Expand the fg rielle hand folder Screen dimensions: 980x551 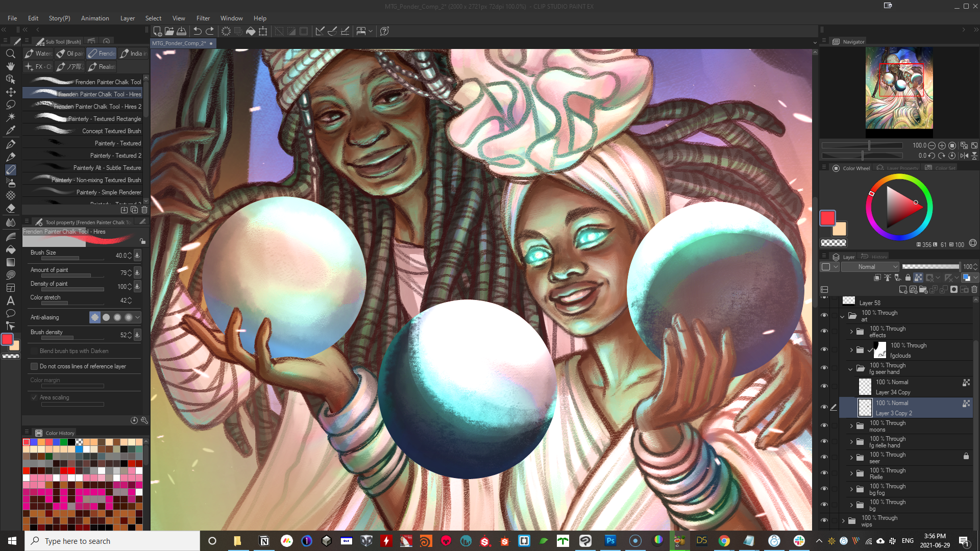point(851,442)
